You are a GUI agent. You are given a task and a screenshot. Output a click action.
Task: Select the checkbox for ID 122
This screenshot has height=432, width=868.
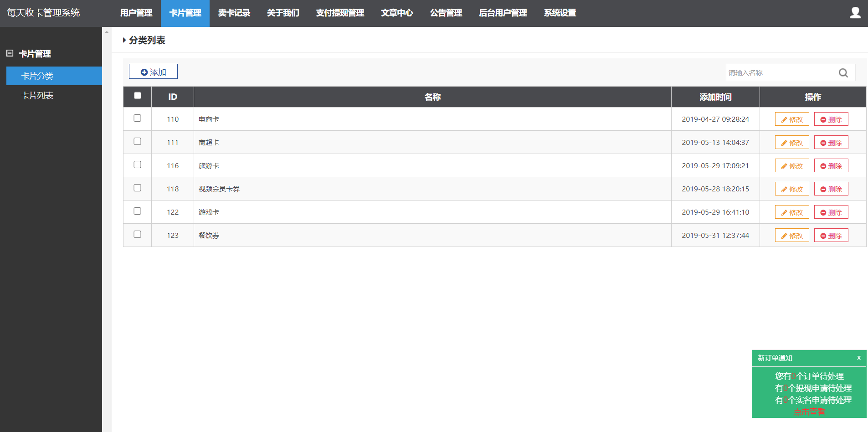pyautogui.click(x=138, y=211)
